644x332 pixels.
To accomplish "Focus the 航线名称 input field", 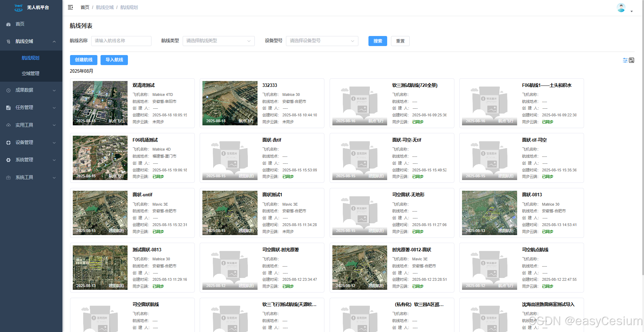I will point(121,41).
